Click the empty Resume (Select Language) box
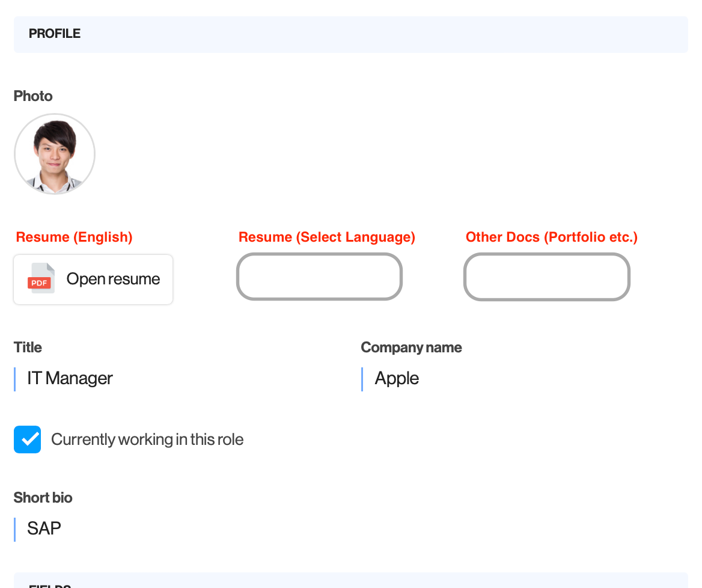702x588 pixels. coord(319,277)
